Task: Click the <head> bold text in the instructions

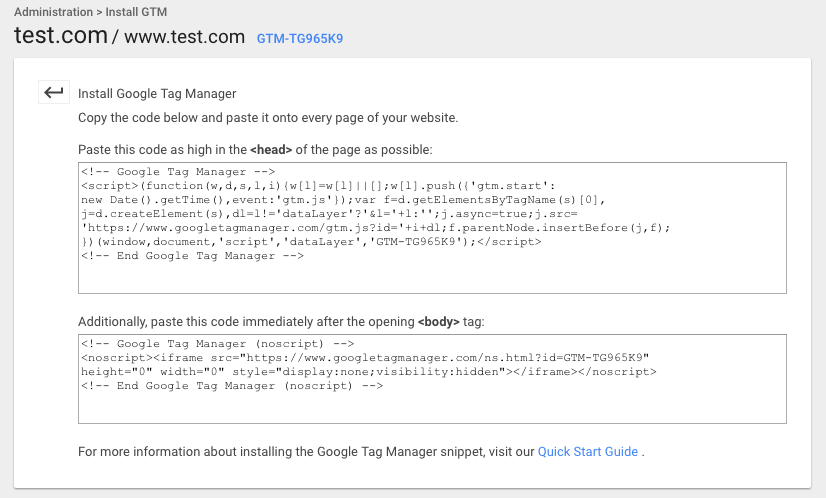Action: coord(271,150)
